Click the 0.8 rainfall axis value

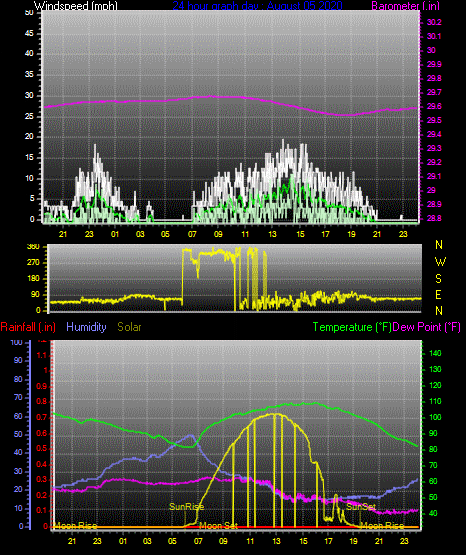click(x=42, y=402)
